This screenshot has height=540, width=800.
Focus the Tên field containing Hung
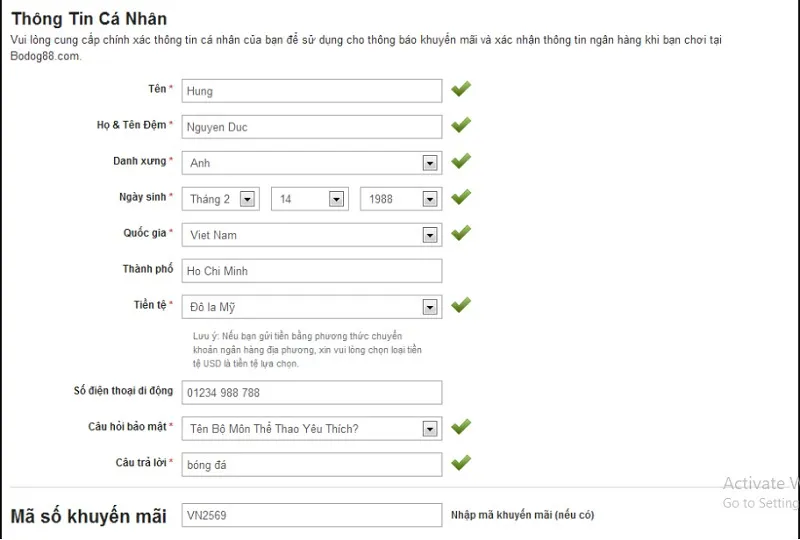[x=312, y=91]
